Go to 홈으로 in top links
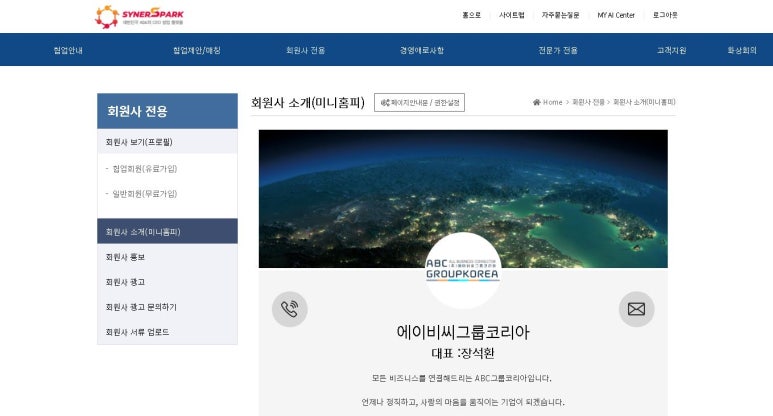773x416 pixels. (471, 15)
